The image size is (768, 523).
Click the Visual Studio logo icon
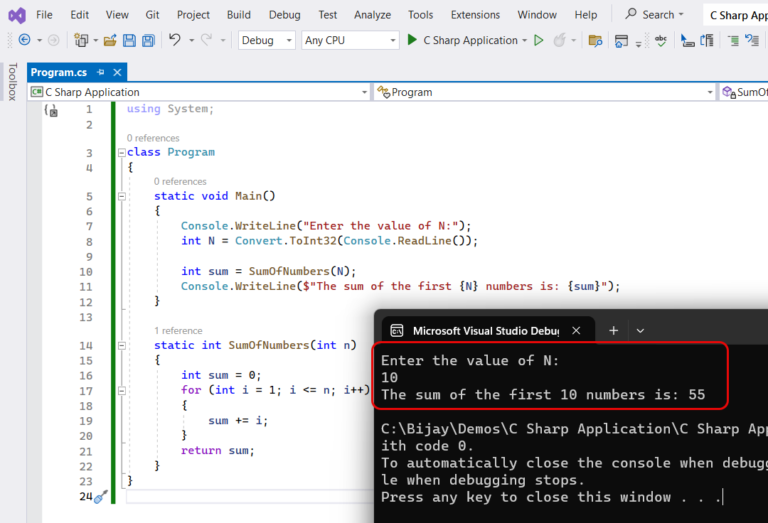click(x=15, y=15)
